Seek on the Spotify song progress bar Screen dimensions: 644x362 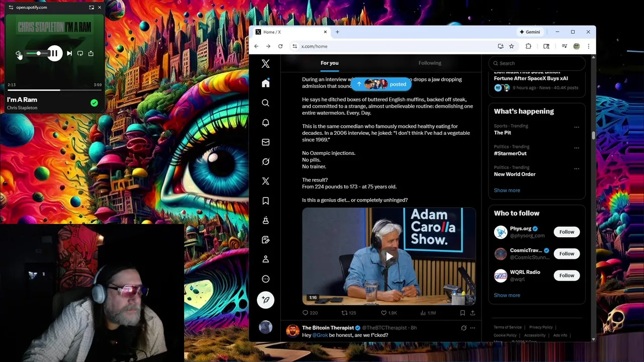click(54, 90)
